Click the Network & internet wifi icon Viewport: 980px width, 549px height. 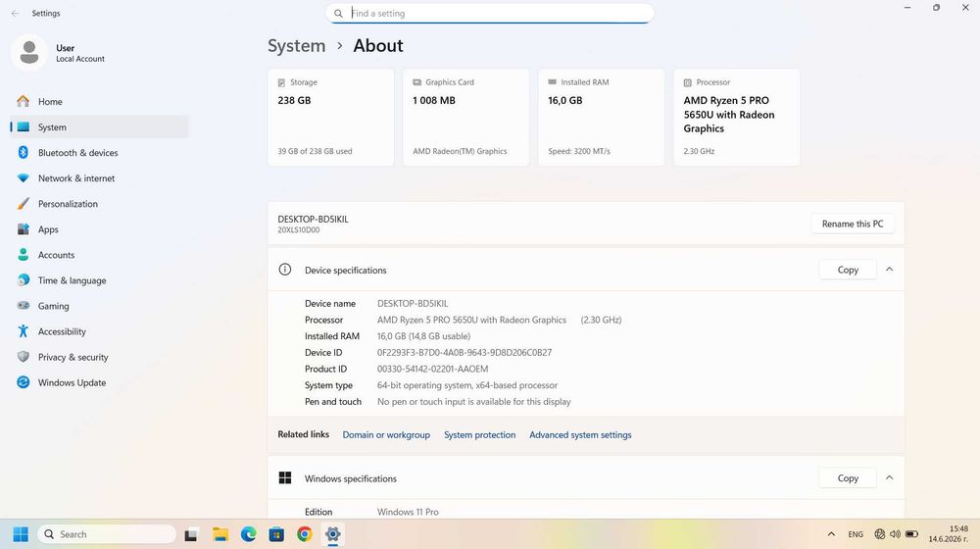click(24, 178)
